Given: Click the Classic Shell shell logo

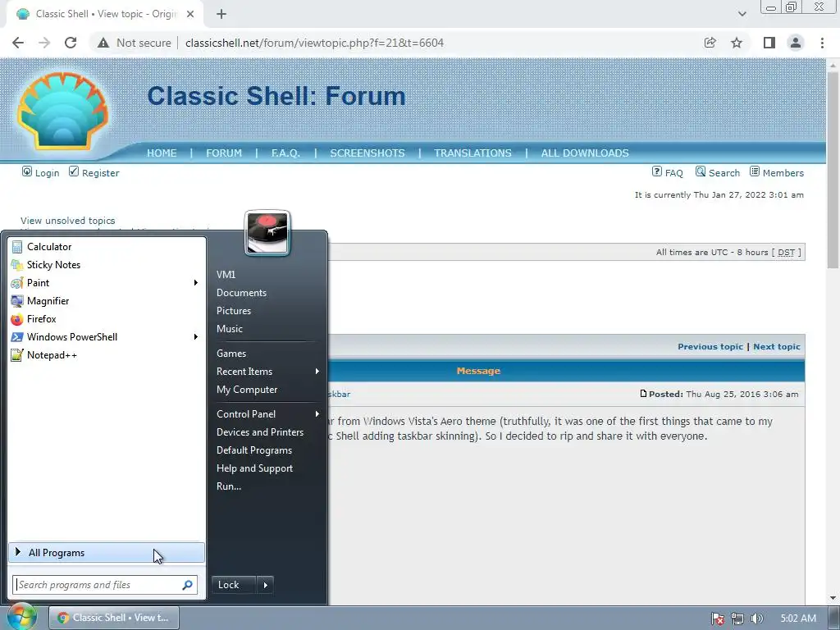Looking at the screenshot, I should point(63,112).
